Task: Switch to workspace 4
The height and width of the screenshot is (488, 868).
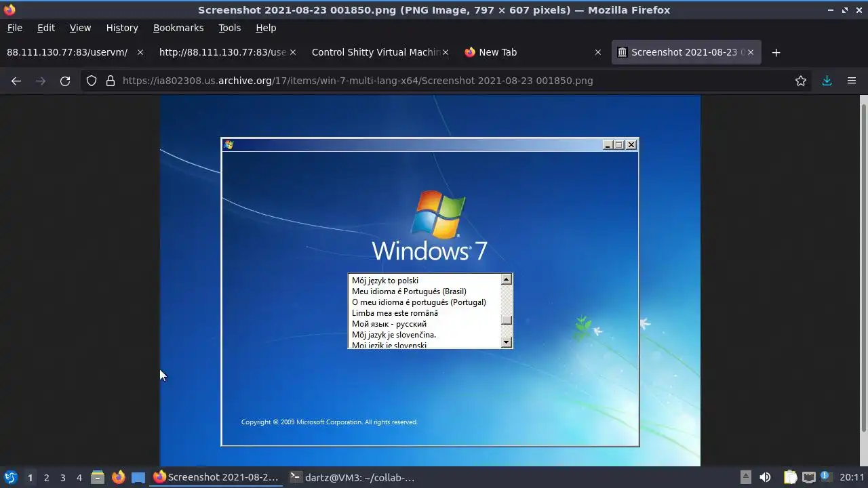Action: point(79,477)
